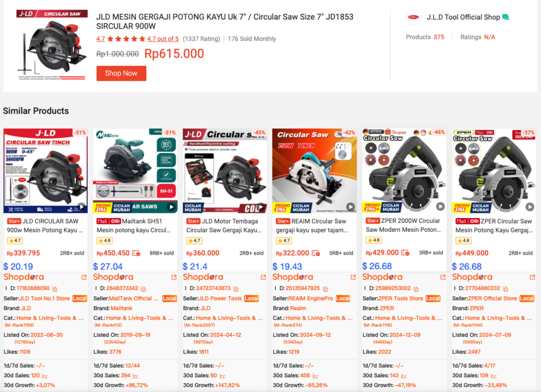Image resolution: width=541 pixels, height=392 pixels.
Task: Open the 4.7 out of 5 rating link
Action: click(x=163, y=39)
